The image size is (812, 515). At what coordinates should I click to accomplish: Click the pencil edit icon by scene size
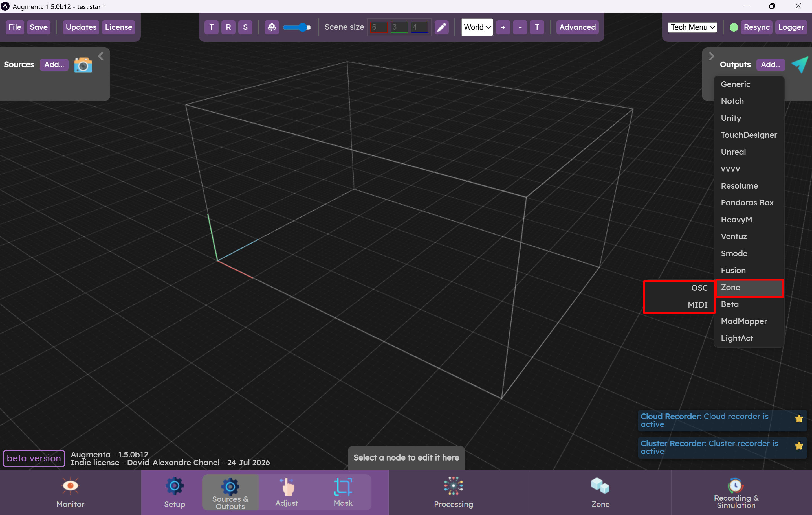[x=441, y=27]
